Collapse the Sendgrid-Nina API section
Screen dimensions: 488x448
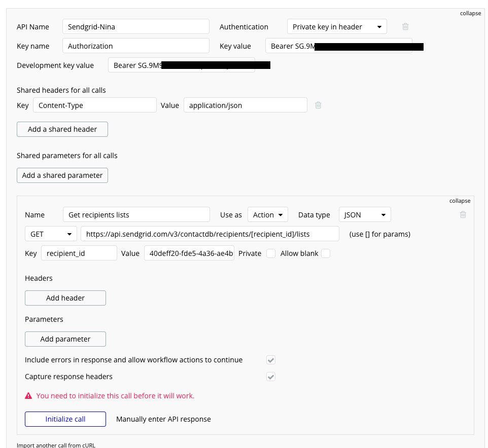[471, 14]
